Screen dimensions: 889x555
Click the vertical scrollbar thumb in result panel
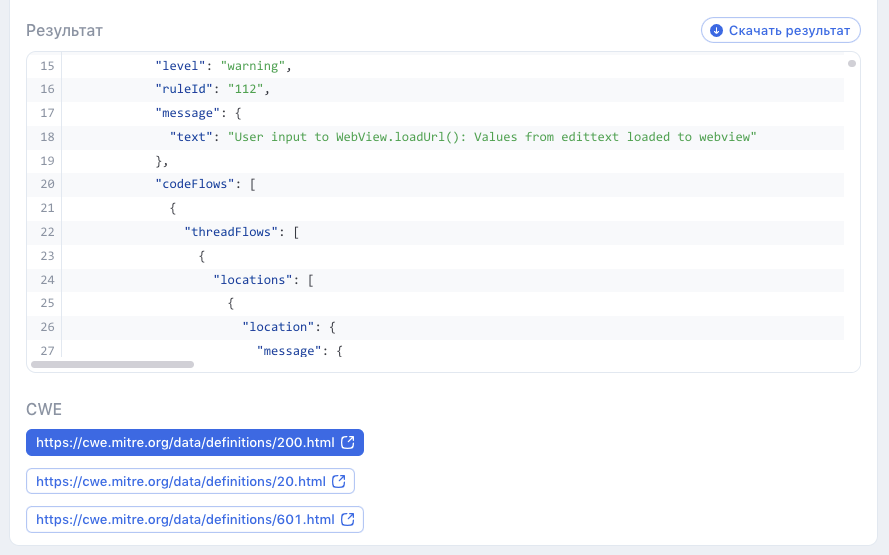851,64
